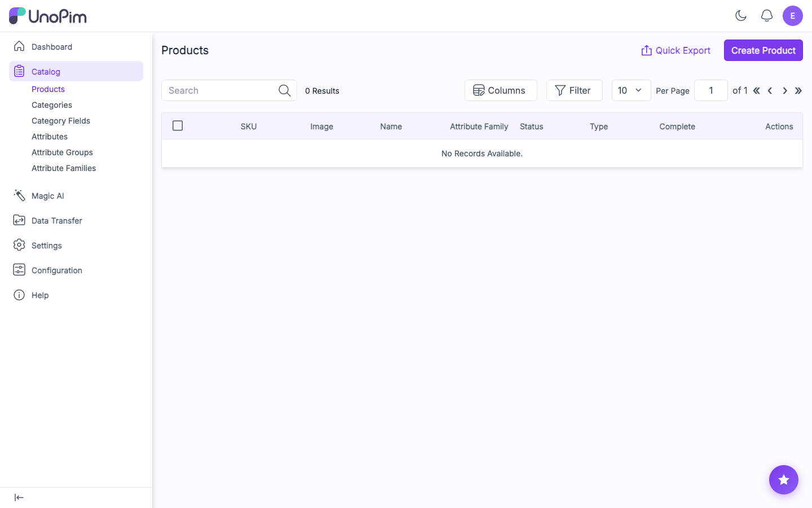
Task: Click the Actions column header
Action: (779, 126)
